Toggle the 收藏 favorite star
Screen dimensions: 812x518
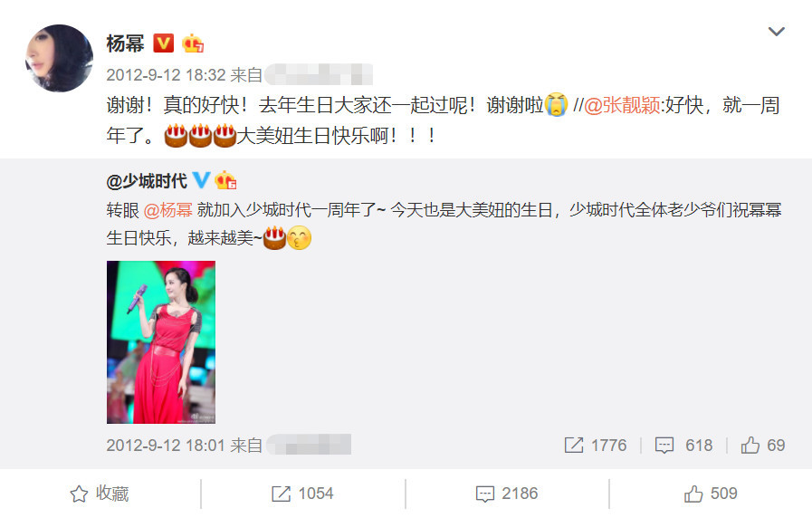100,494
